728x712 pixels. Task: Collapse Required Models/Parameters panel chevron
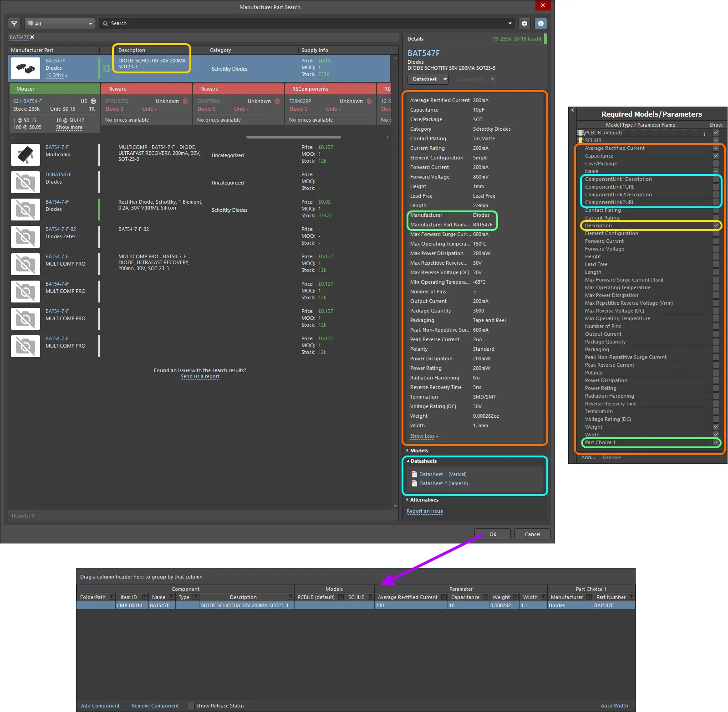572,110
